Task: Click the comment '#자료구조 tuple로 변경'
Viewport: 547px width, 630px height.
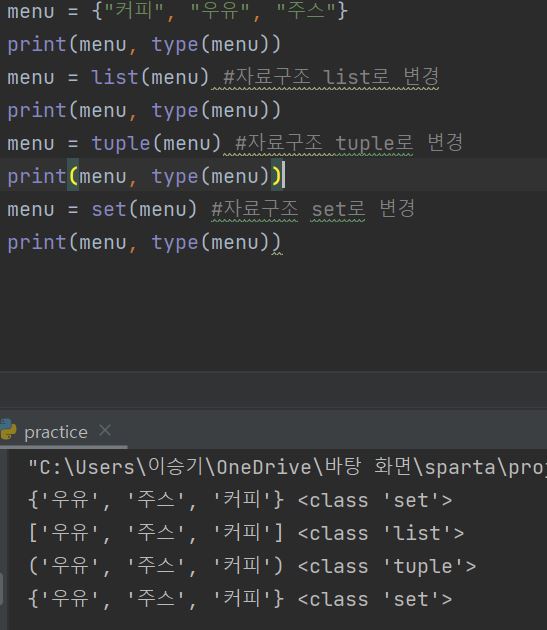Action: tap(349, 142)
